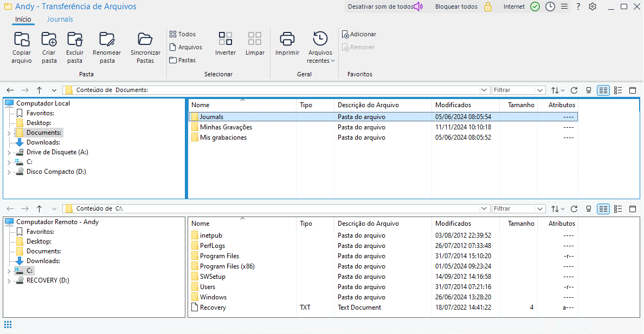Click Adicionar to favorites
The height and width of the screenshot is (334, 644).
tap(359, 34)
